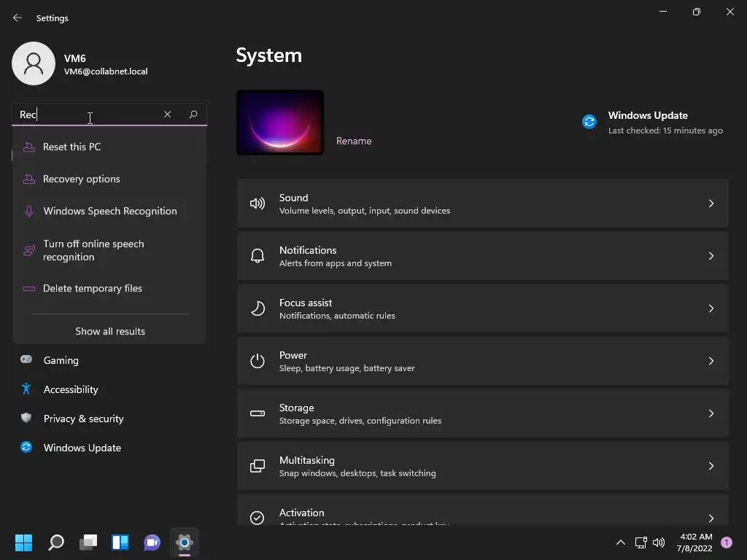747x560 pixels.
Task: Click the Focus assist moon icon
Action: point(258,308)
